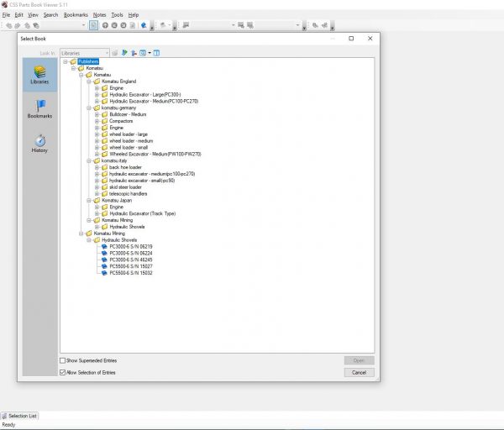The image size is (504, 430).
Task: Click the Publishers root folder icon
Action: pyautogui.click(x=74, y=61)
